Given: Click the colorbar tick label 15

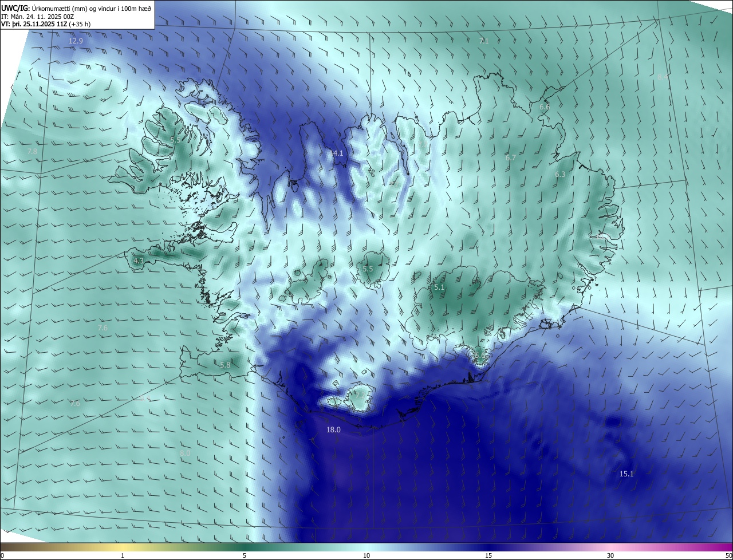Looking at the screenshot, I should click(x=488, y=555).
